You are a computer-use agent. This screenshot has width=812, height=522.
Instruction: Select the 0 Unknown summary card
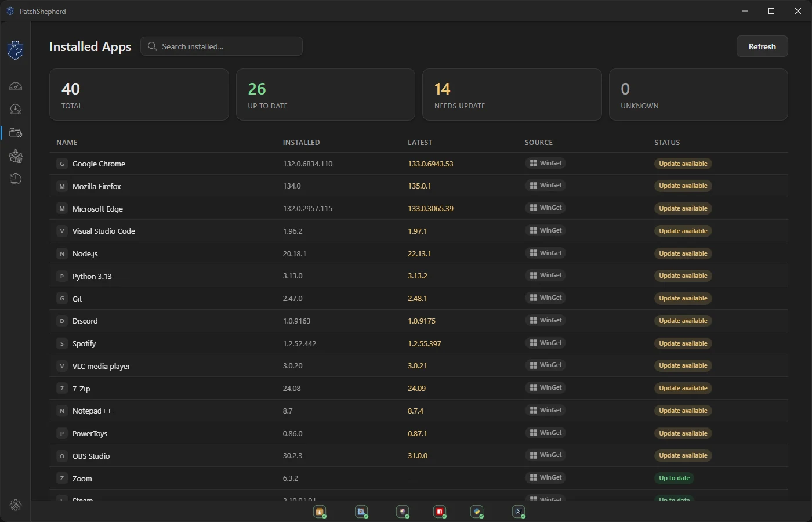point(698,95)
